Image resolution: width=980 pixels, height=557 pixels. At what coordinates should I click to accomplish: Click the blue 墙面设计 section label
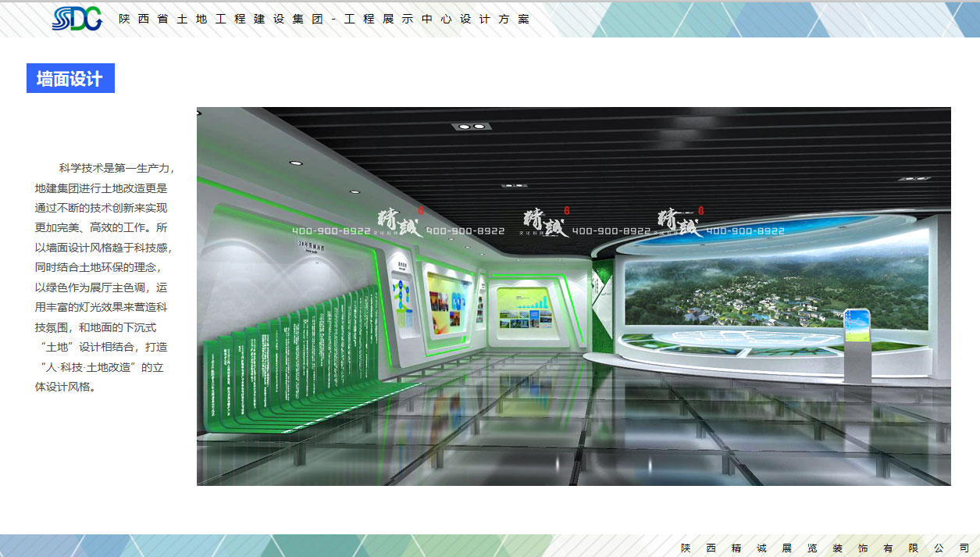[69, 78]
